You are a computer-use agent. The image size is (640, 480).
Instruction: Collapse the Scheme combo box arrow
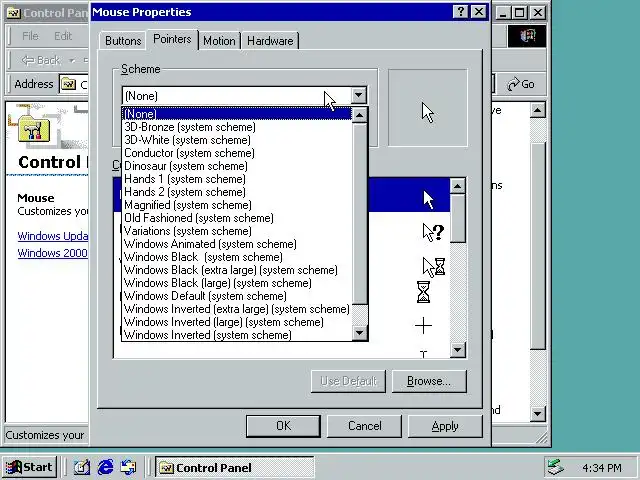(x=358, y=96)
